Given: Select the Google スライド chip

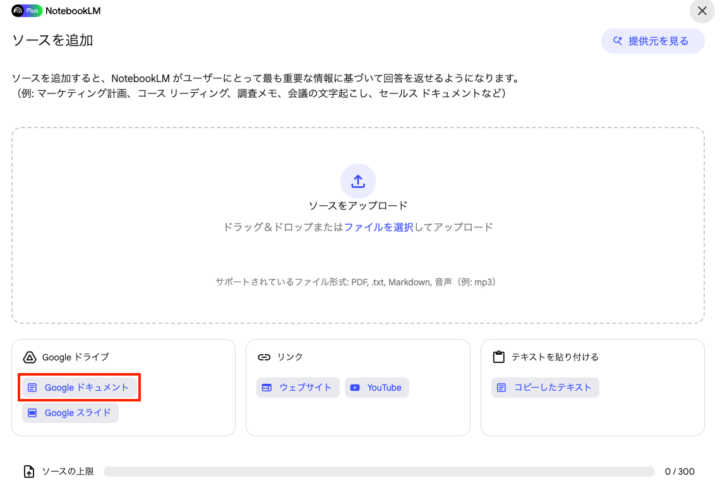Looking at the screenshot, I should (x=70, y=413).
